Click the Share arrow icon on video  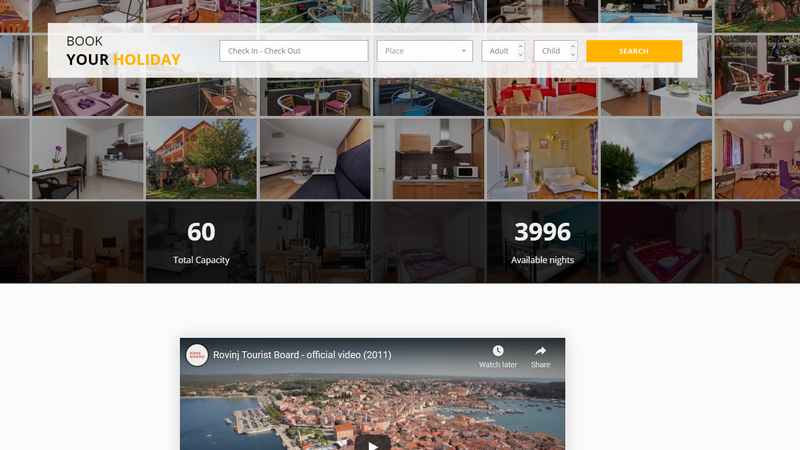coord(540,351)
